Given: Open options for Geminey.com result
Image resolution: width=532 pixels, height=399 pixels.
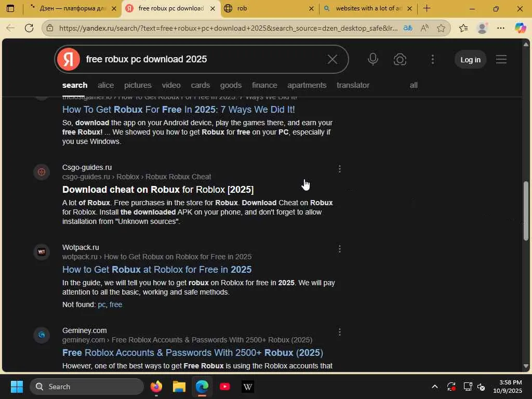Looking at the screenshot, I should [x=340, y=332].
